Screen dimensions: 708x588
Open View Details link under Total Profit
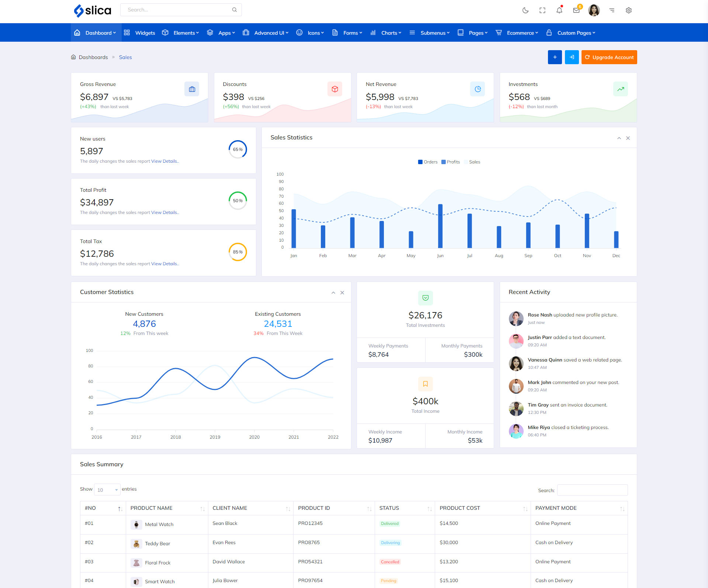164,212
